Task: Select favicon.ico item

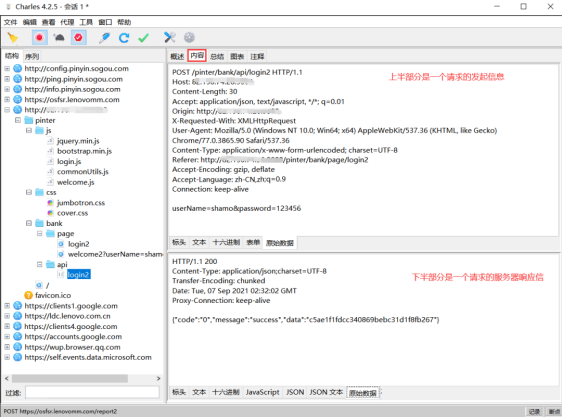Action: coord(53,295)
